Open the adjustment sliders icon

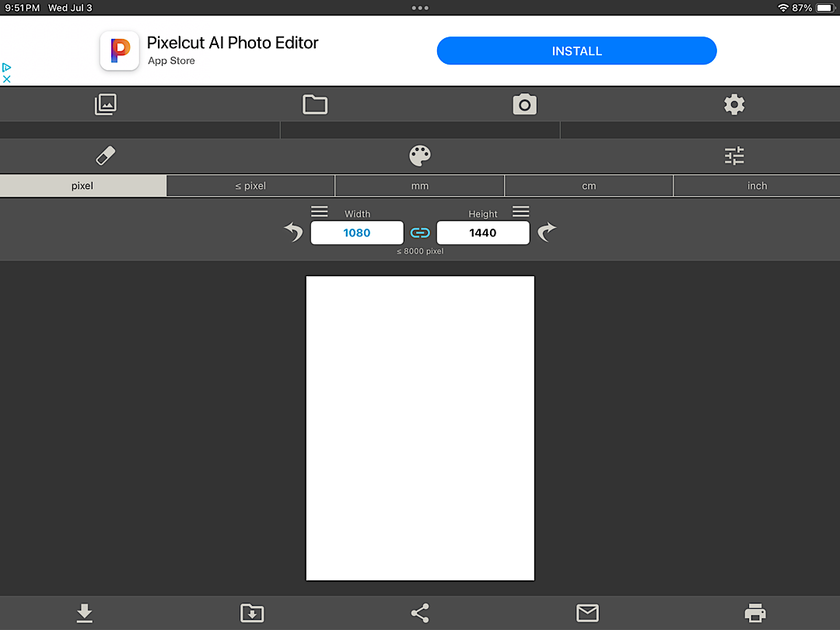tap(734, 156)
